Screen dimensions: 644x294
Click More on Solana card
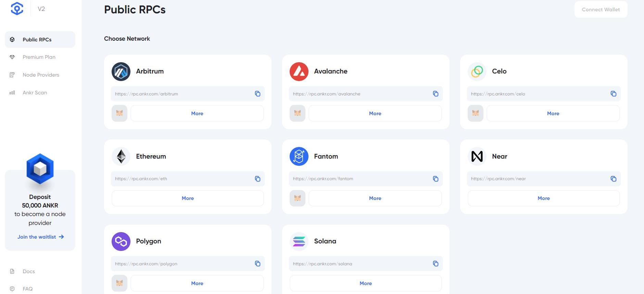(x=366, y=283)
